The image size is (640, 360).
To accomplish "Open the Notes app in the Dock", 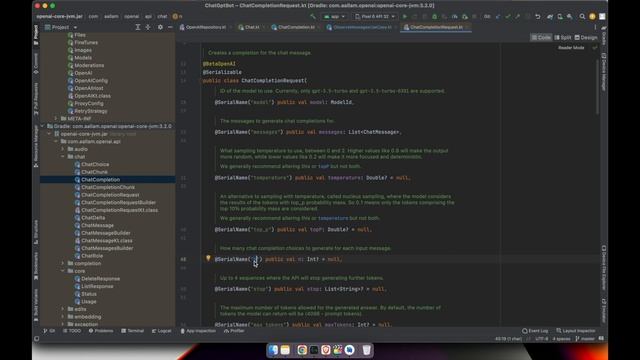I will click(x=285, y=350).
